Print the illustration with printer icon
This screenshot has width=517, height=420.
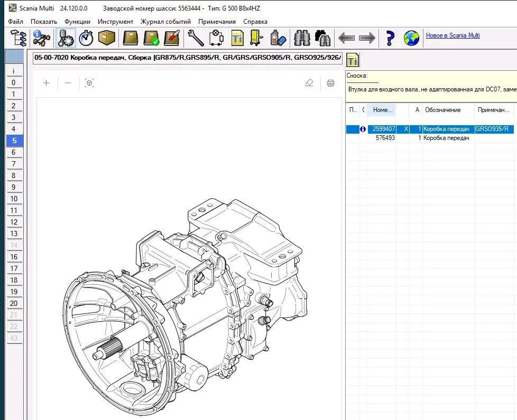click(330, 83)
